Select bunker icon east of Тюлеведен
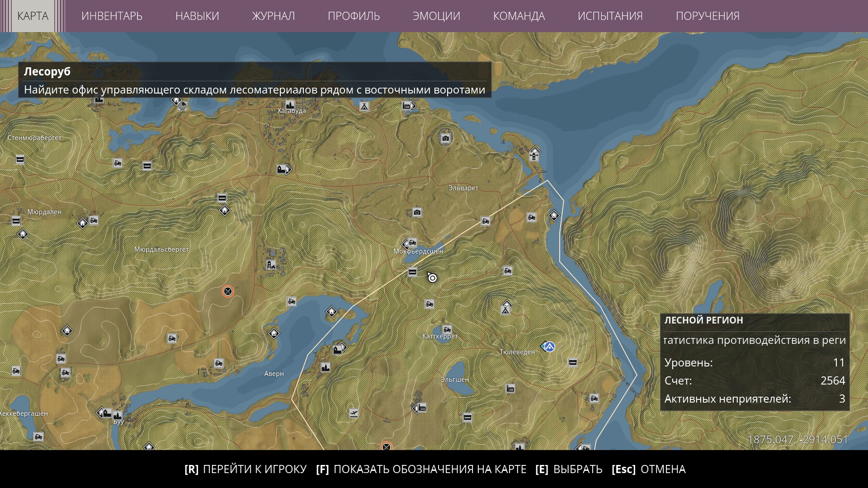 click(573, 362)
